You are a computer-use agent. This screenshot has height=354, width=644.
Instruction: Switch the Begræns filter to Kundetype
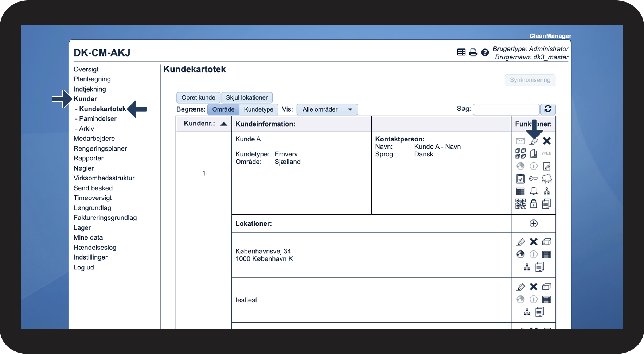pos(258,109)
